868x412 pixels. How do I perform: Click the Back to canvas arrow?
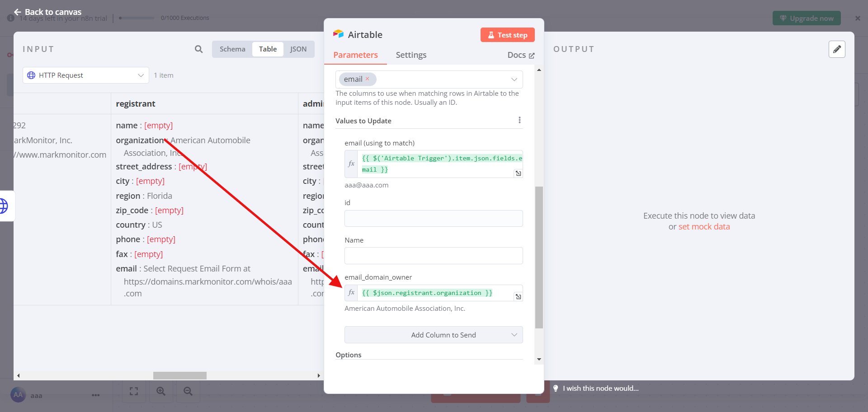coord(18,12)
